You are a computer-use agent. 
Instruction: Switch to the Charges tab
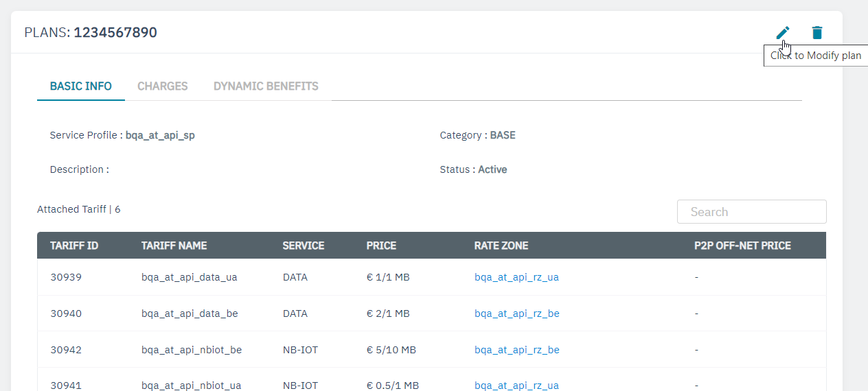162,86
